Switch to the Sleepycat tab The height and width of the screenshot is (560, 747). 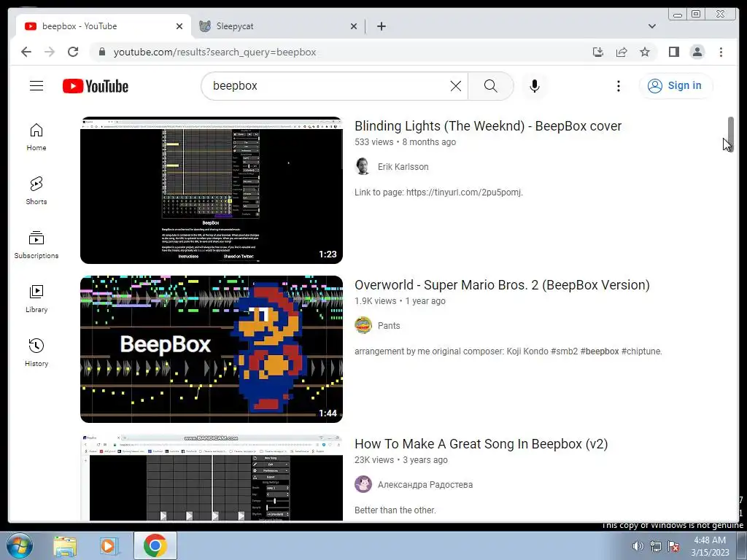tap(278, 26)
